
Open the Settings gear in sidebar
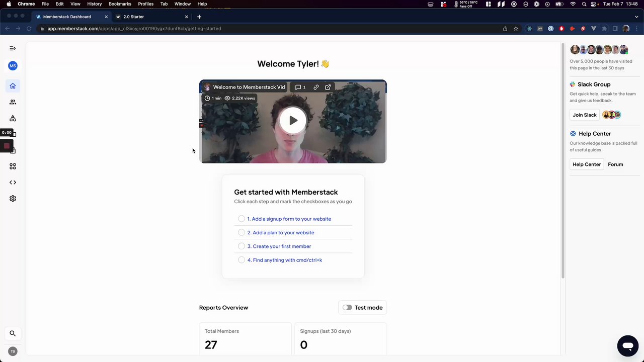(13, 199)
